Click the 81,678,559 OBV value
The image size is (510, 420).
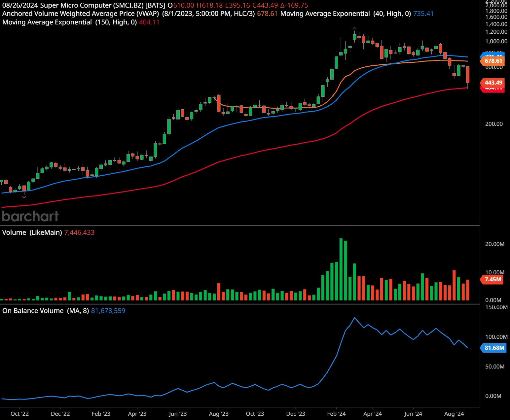coord(108,311)
